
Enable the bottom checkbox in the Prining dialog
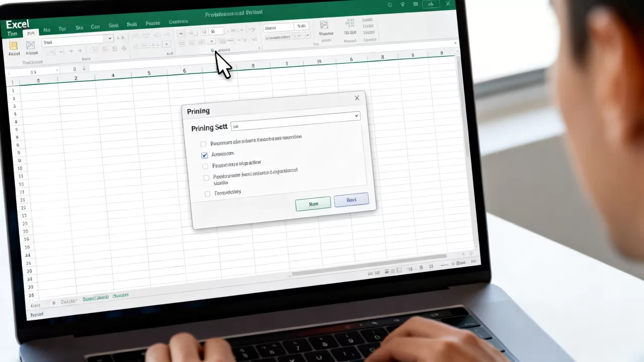coord(208,194)
